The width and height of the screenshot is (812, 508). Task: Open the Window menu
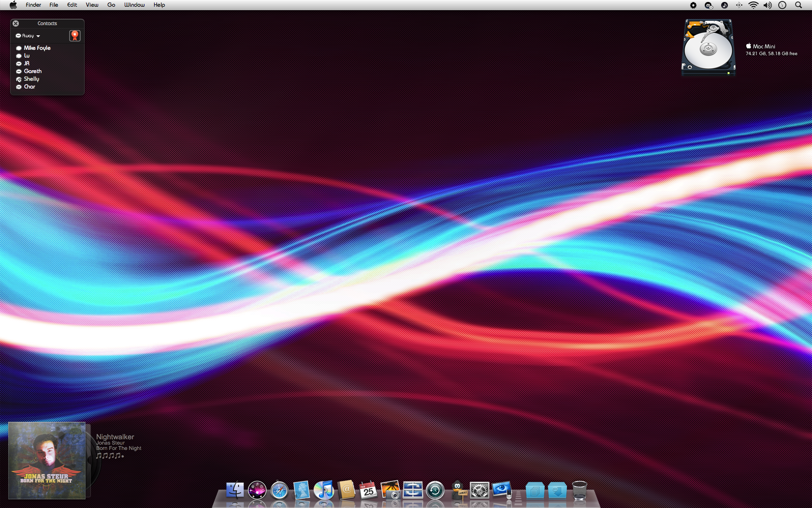tap(134, 5)
